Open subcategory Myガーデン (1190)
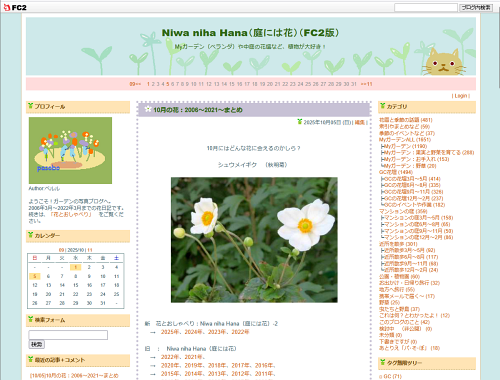This screenshot has width=500, height=380. 406,146
